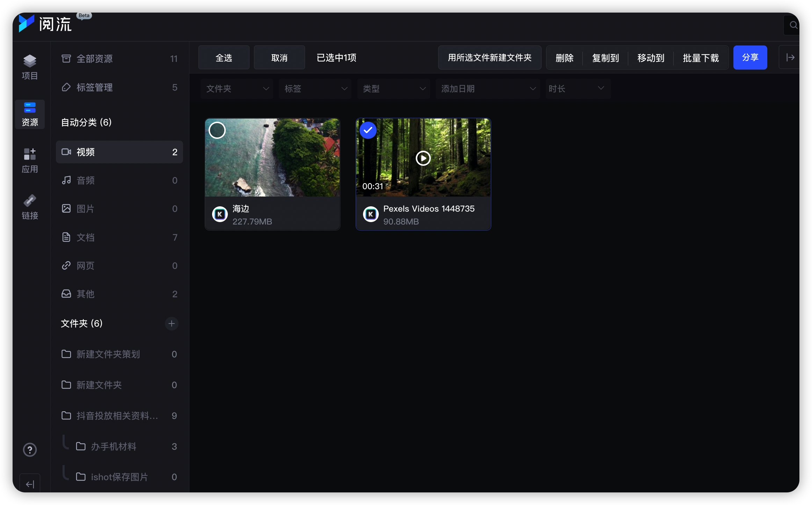This screenshot has height=505, width=812.
Task: Play the Pexels Videos 1448735 video
Action: [423, 158]
